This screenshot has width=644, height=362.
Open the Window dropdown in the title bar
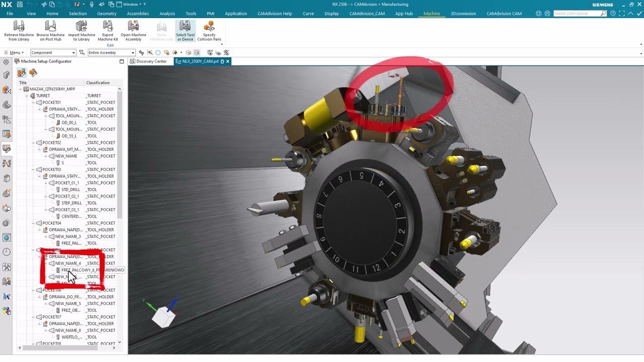(131, 5)
